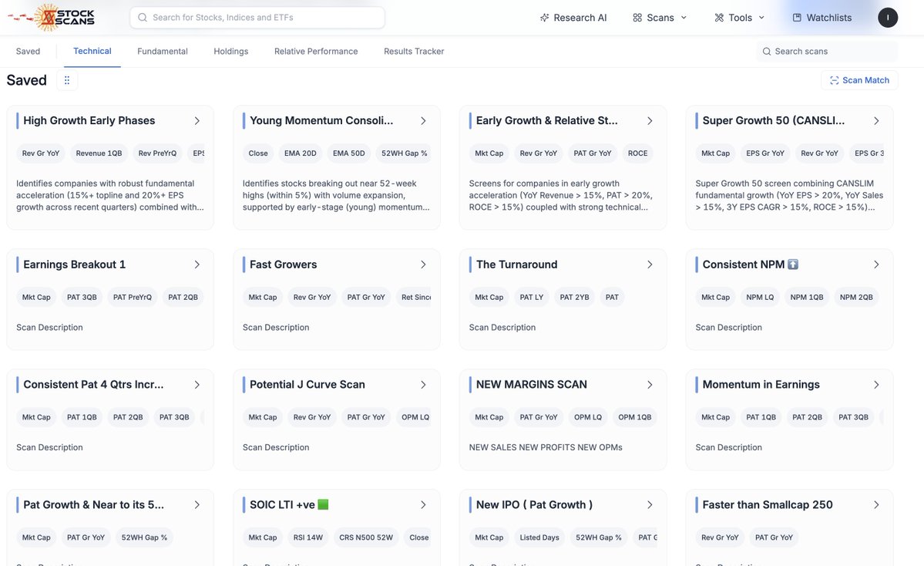Open NEW MARGINS SCAN arrow
The image size is (924, 566).
(x=650, y=385)
